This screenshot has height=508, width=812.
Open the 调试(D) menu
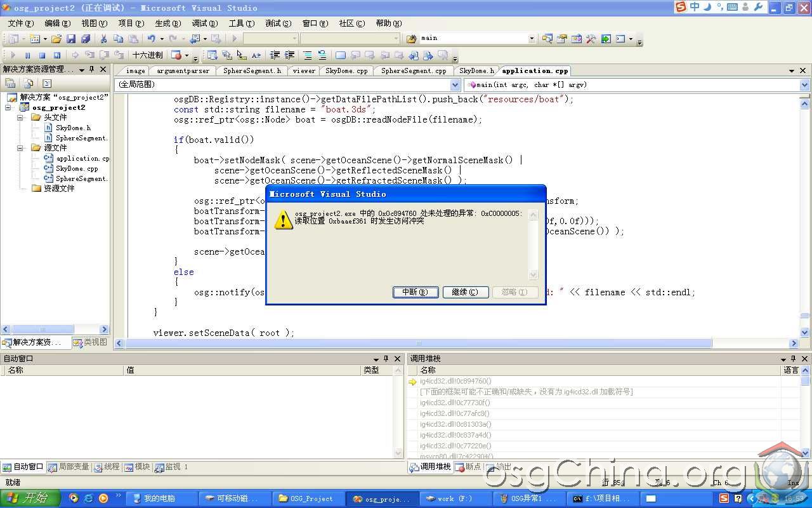click(204, 23)
